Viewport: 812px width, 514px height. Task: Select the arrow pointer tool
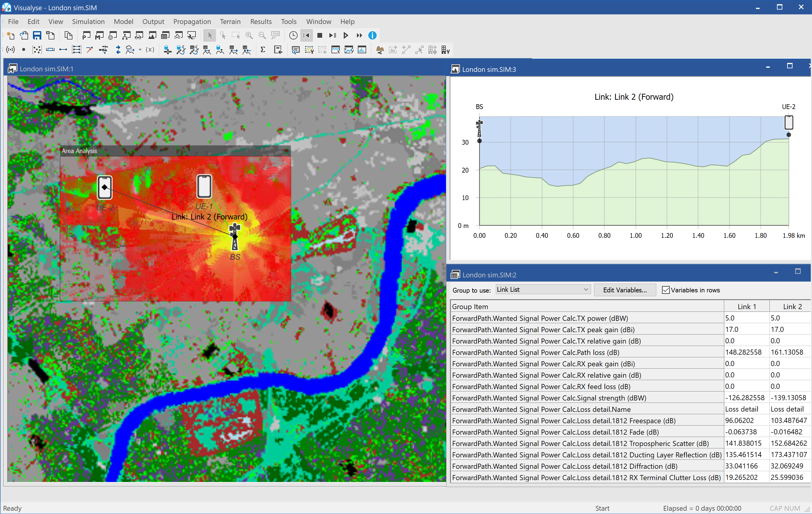210,35
